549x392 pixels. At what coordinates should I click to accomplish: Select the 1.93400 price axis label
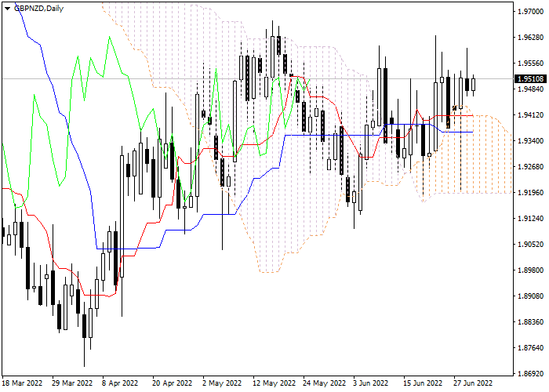tap(530, 141)
